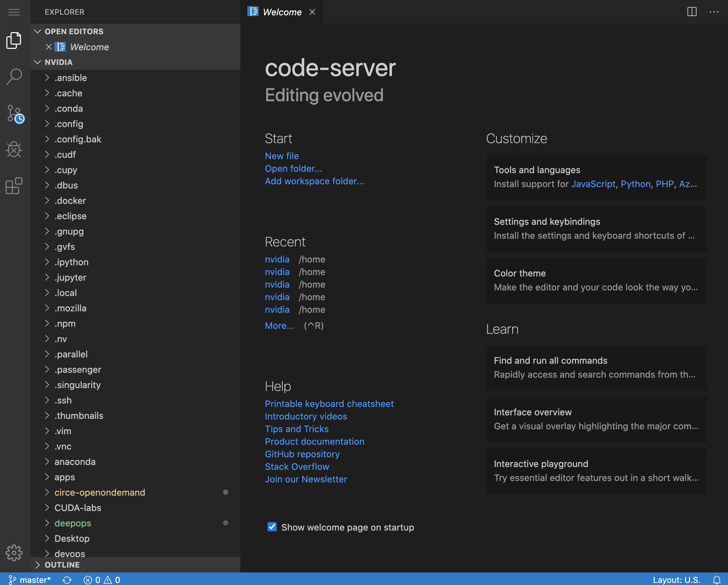Select the .config.bak folder row
This screenshot has height=585, width=728.
point(136,139)
